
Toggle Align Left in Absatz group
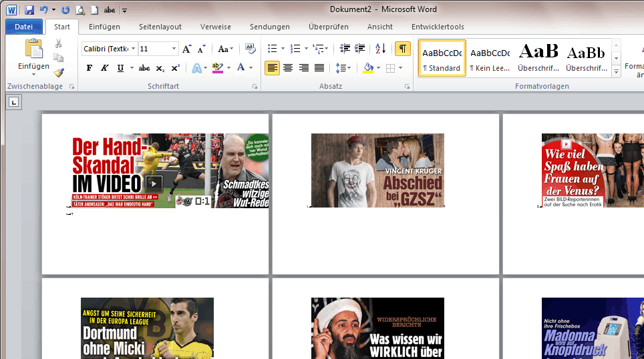(272, 67)
